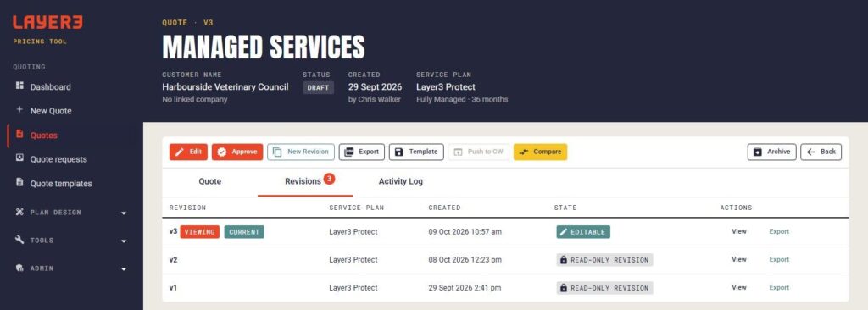Click the v1 revision label
Image resolution: width=868 pixels, height=310 pixels.
coord(173,288)
